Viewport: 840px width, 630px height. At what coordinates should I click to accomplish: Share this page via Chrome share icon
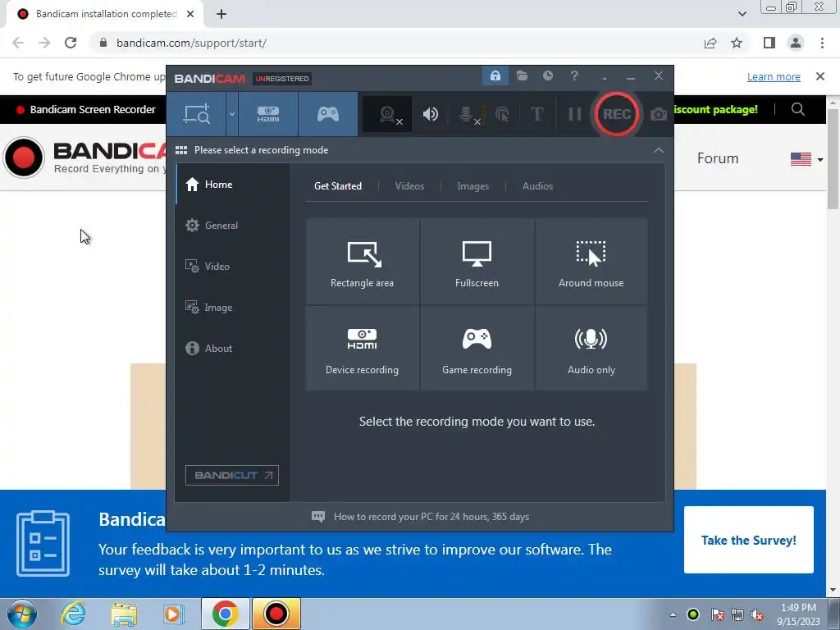(710, 43)
